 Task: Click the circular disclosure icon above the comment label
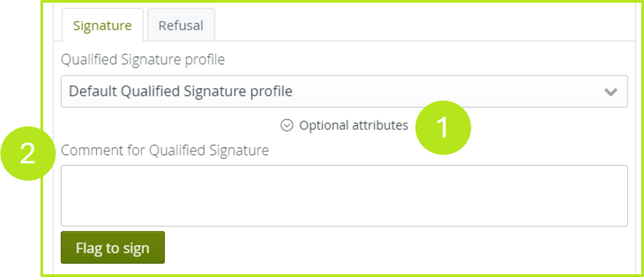286,125
